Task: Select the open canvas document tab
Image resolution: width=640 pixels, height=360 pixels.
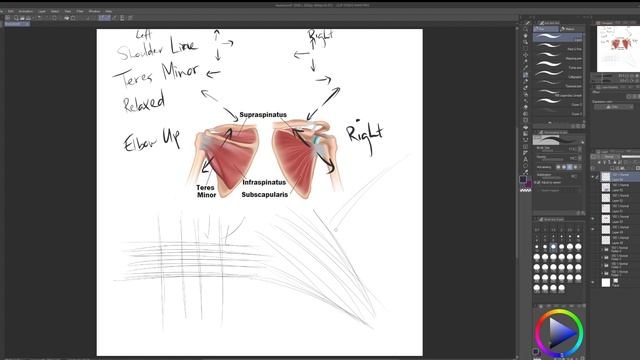Action: [16, 24]
